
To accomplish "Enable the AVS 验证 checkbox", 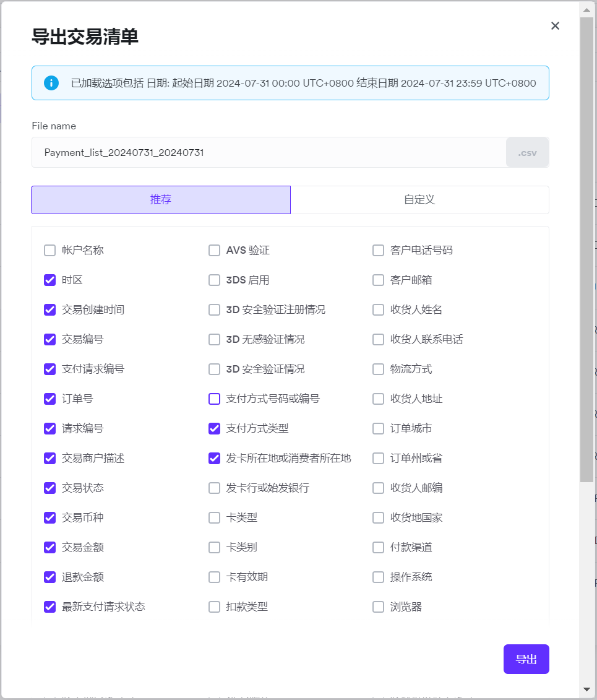I will (215, 251).
